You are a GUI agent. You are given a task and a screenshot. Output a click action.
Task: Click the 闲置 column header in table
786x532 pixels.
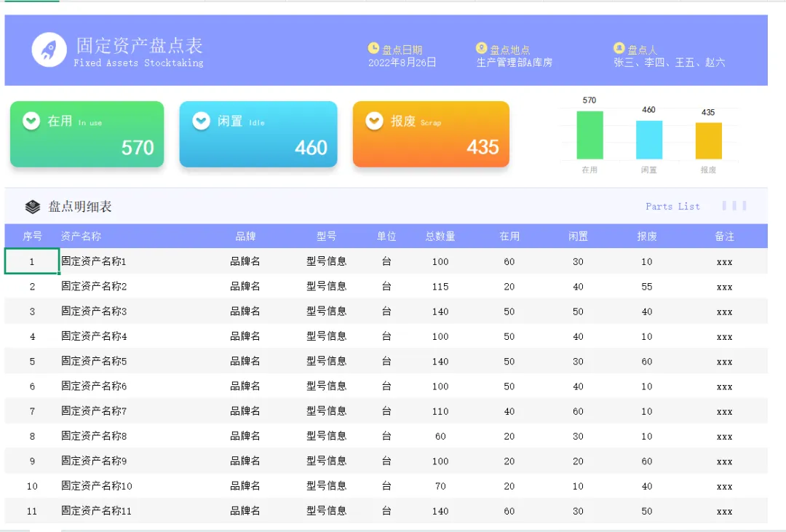tap(578, 237)
